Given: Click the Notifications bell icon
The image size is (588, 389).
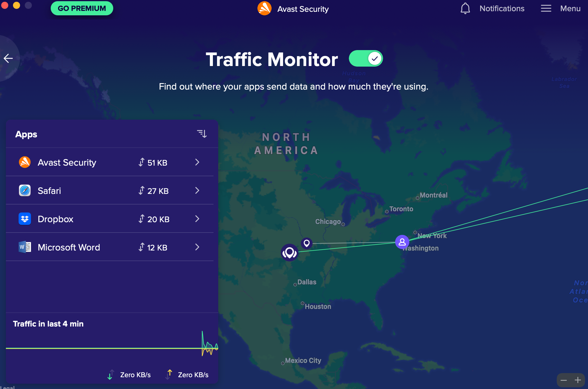Looking at the screenshot, I should click(x=465, y=8).
